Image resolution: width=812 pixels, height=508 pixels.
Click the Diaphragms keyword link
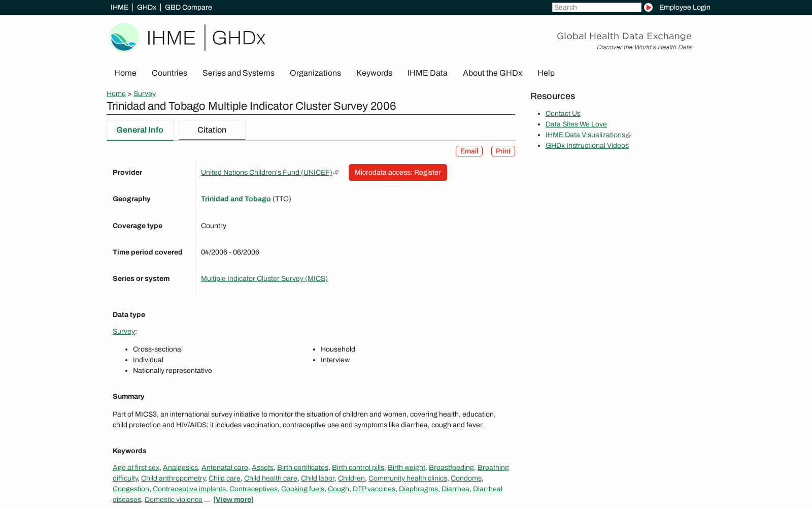point(418,489)
